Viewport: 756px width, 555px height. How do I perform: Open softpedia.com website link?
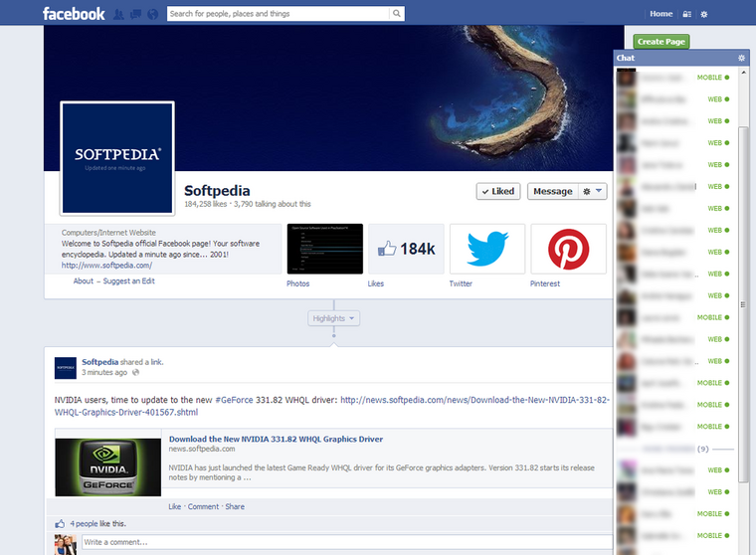click(x=106, y=266)
